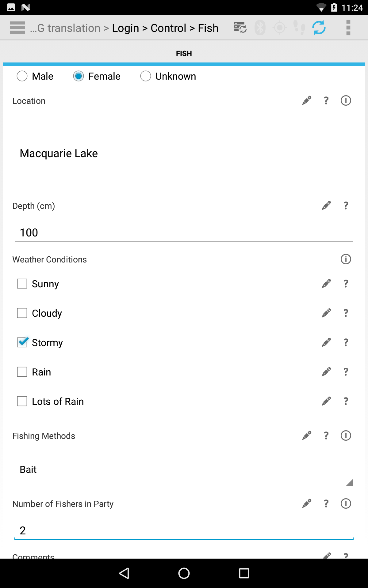The height and width of the screenshot is (588, 368).
Task: Open info icon for Weather Conditions
Action: click(x=346, y=259)
